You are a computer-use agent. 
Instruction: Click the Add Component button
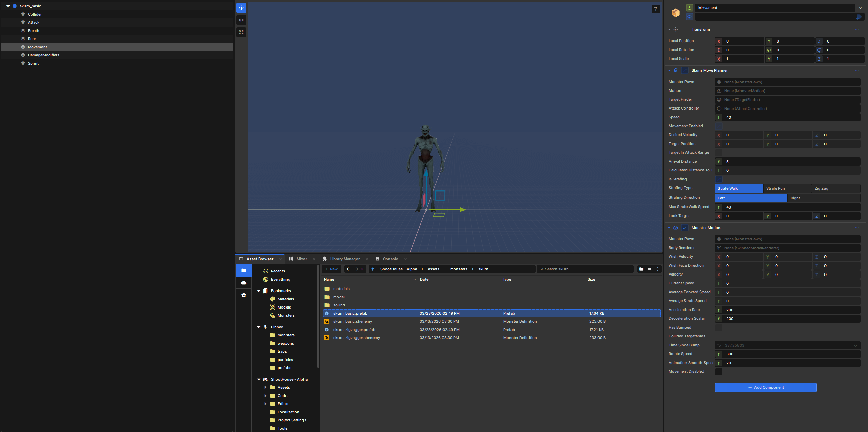tap(765, 387)
